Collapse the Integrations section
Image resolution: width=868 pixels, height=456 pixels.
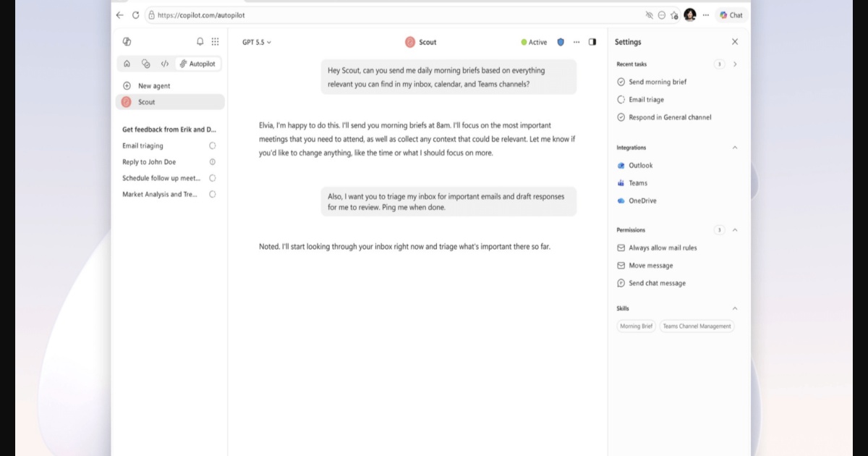tap(735, 148)
